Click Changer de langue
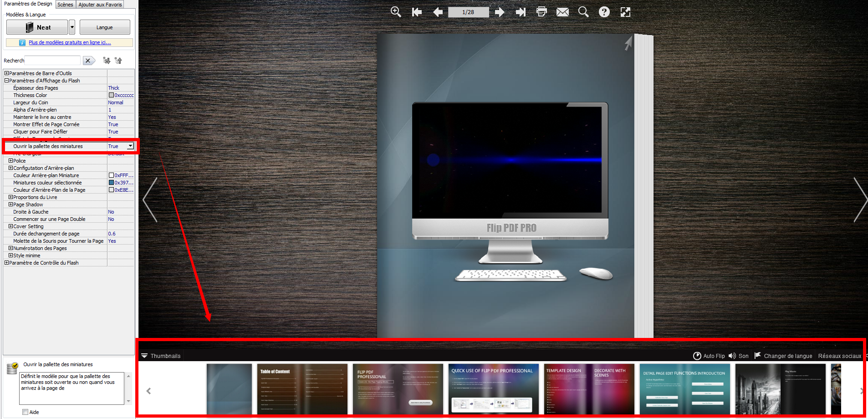The width and height of the screenshot is (868, 419). 783,356
